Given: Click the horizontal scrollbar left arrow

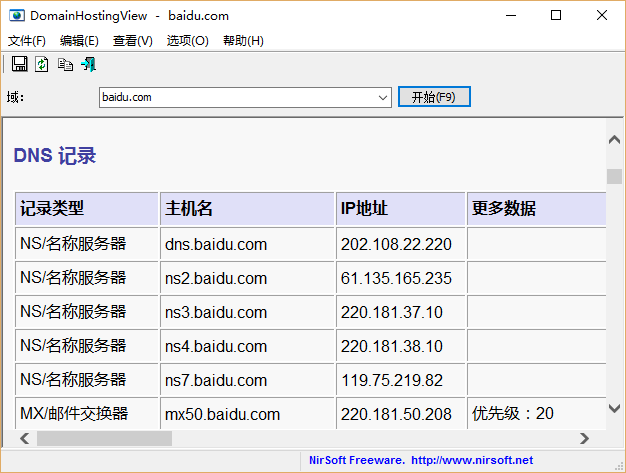Looking at the screenshot, I should pyautogui.click(x=24, y=438).
